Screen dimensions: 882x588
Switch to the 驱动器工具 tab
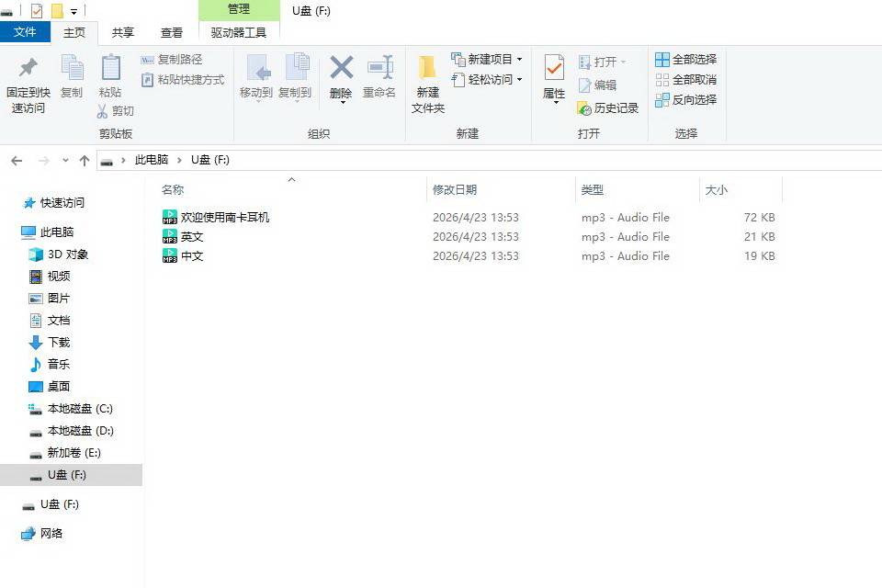pyautogui.click(x=239, y=33)
